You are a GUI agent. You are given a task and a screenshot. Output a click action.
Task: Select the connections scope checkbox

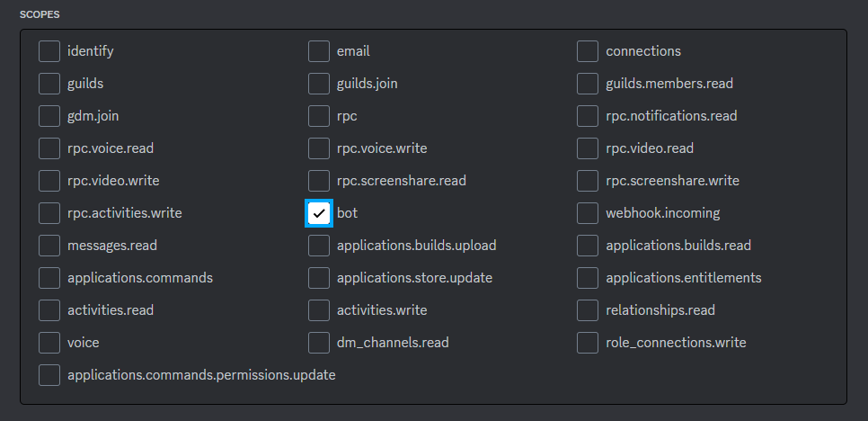(588, 51)
